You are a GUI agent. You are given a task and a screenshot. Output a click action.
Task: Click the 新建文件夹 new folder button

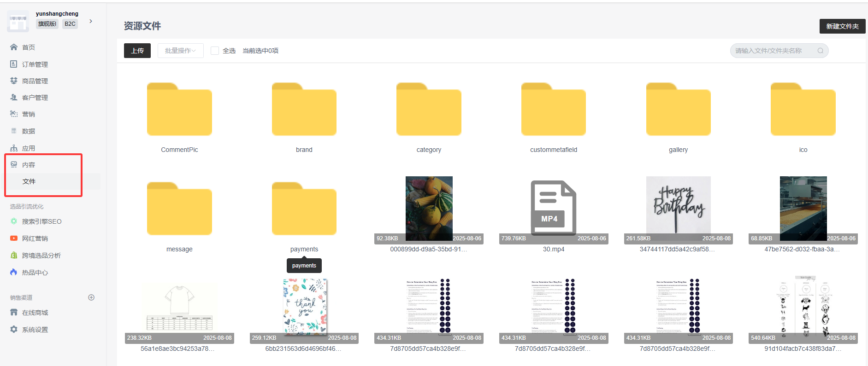pyautogui.click(x=842, y=26)
